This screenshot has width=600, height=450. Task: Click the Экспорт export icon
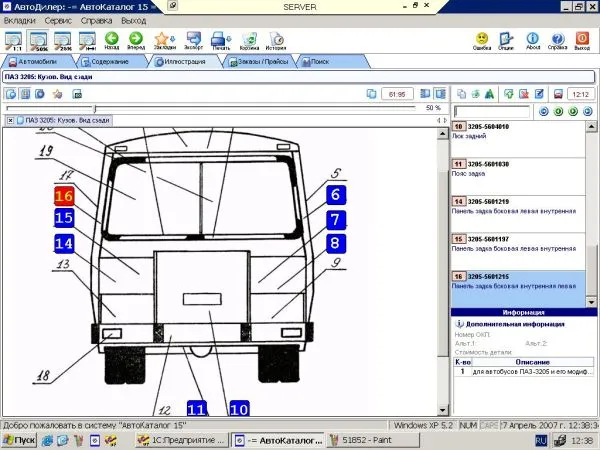[194, 41]
